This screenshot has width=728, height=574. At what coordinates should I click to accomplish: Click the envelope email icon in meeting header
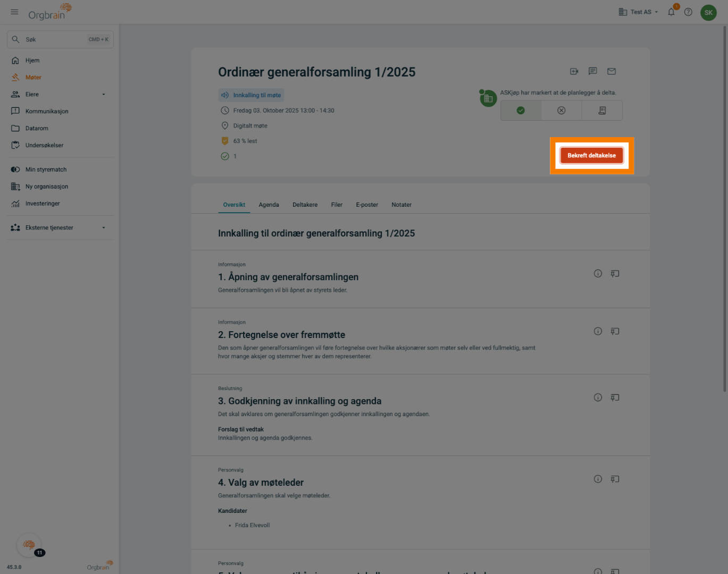click(x=612, y=71)
